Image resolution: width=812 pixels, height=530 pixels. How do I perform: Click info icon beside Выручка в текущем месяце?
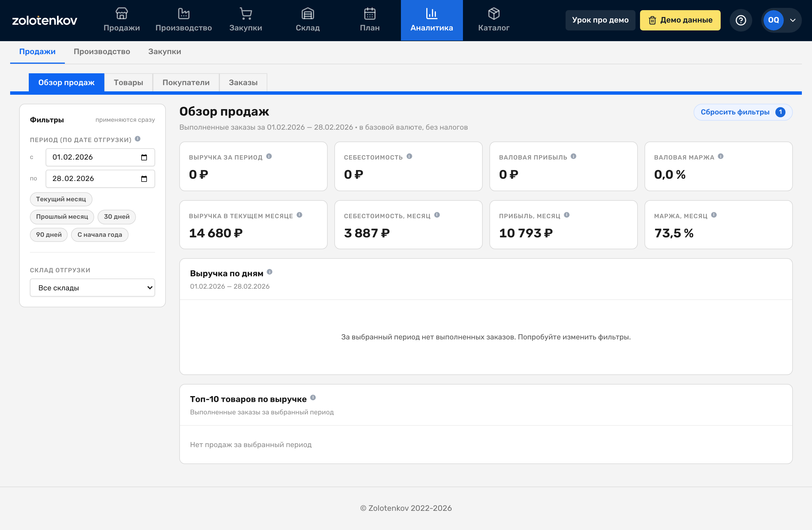click(x=299, y=215)
